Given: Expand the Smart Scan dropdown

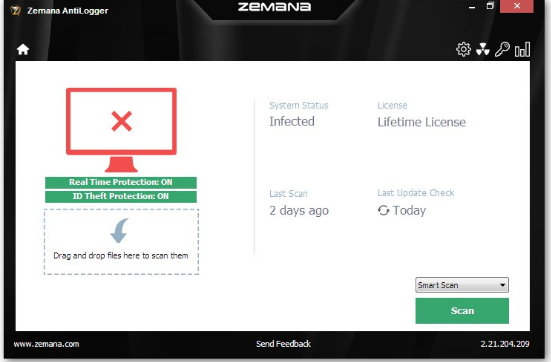Looking at the screenshot, I should [x=462, y=285].
